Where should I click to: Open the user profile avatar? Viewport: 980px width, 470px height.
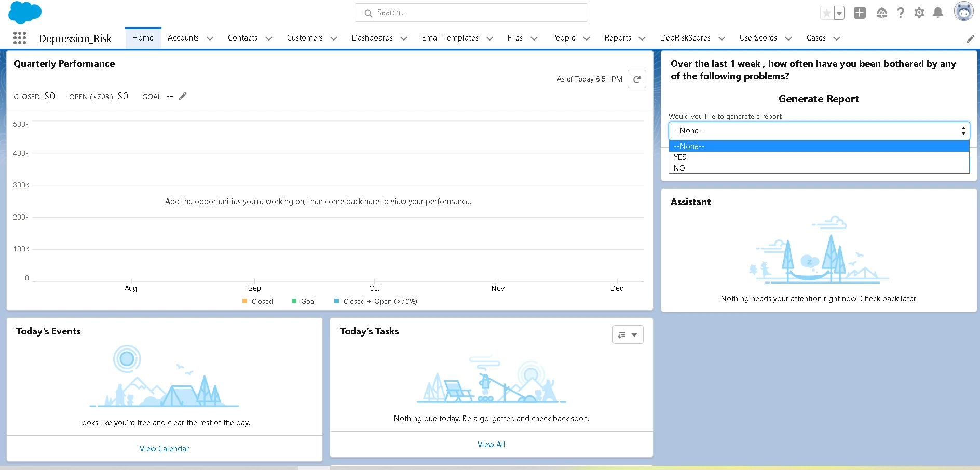pos(963,11)
